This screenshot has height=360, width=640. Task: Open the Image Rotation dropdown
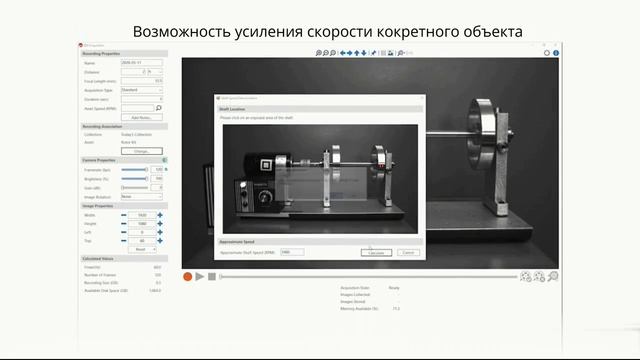pyautogui.click(x=142, y=197)
